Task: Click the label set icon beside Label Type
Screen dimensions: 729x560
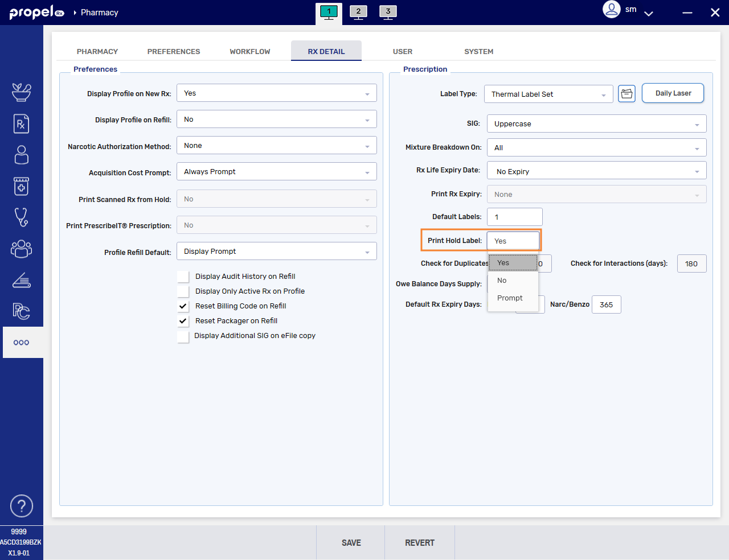Action: [x=626, y=94]
